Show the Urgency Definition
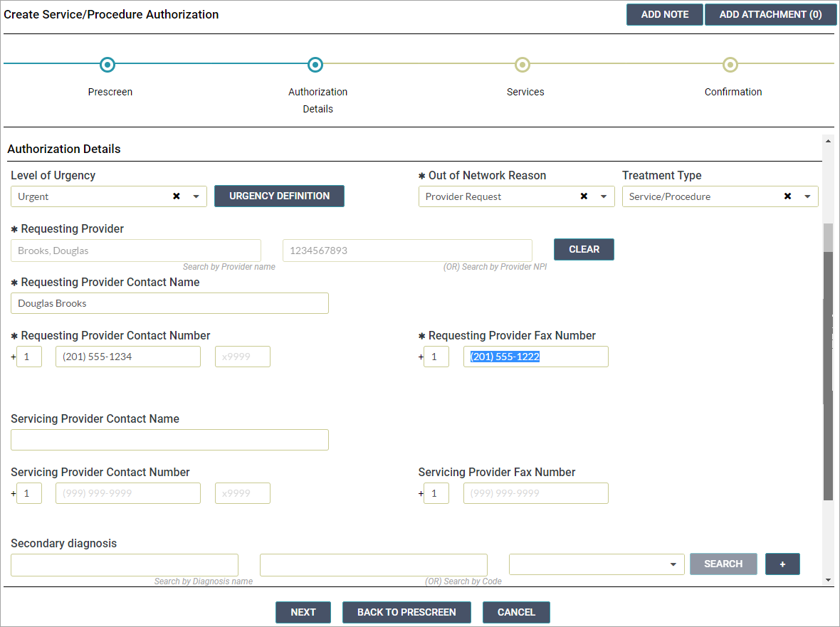840x627 pixels. 279,196
